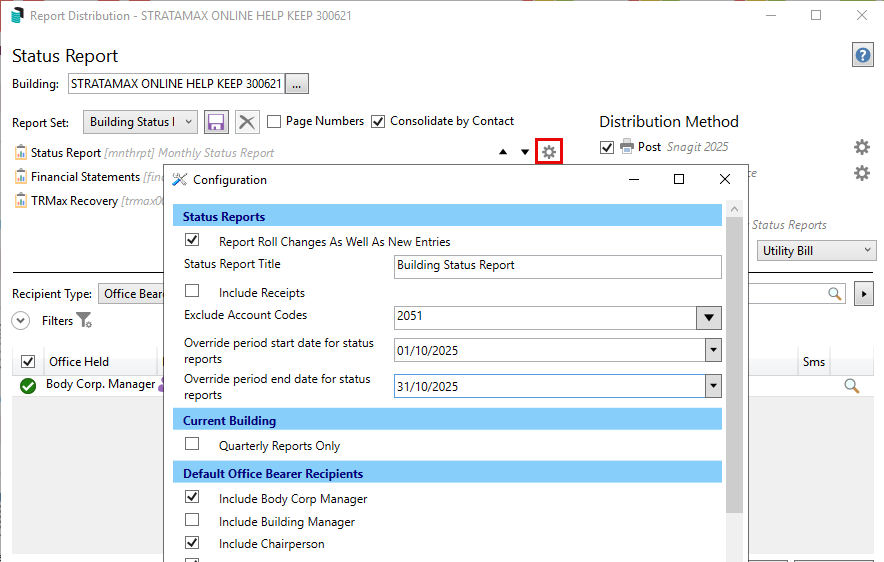The image size is (884, 562).
Task: Click the building browse ellipsis button
Action: (297, 84)
